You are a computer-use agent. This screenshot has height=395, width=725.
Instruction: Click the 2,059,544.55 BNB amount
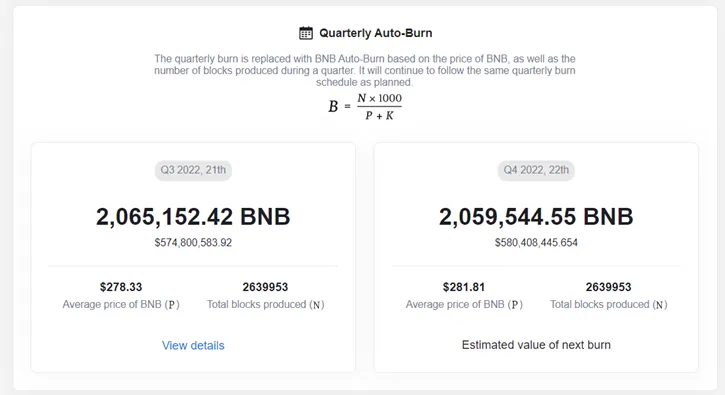[x=536, y=216]
